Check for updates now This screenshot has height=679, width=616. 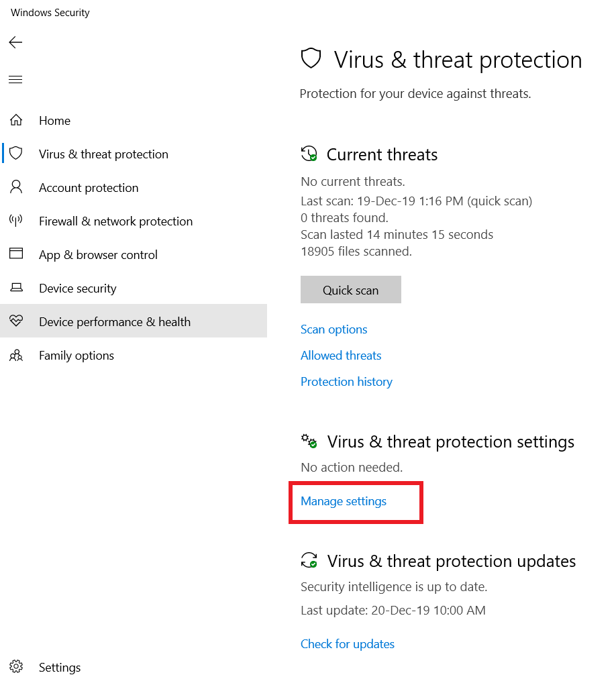tap(348, 644)
